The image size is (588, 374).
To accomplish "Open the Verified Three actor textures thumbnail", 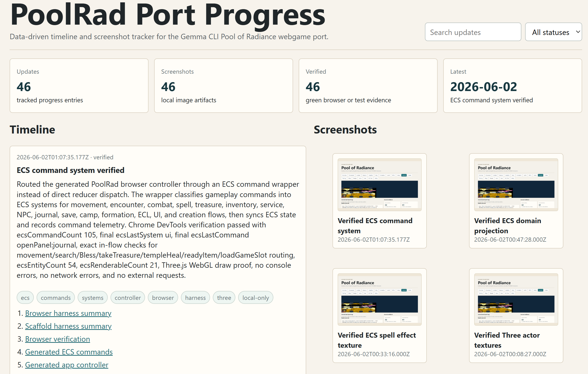I will coord(516,300).
